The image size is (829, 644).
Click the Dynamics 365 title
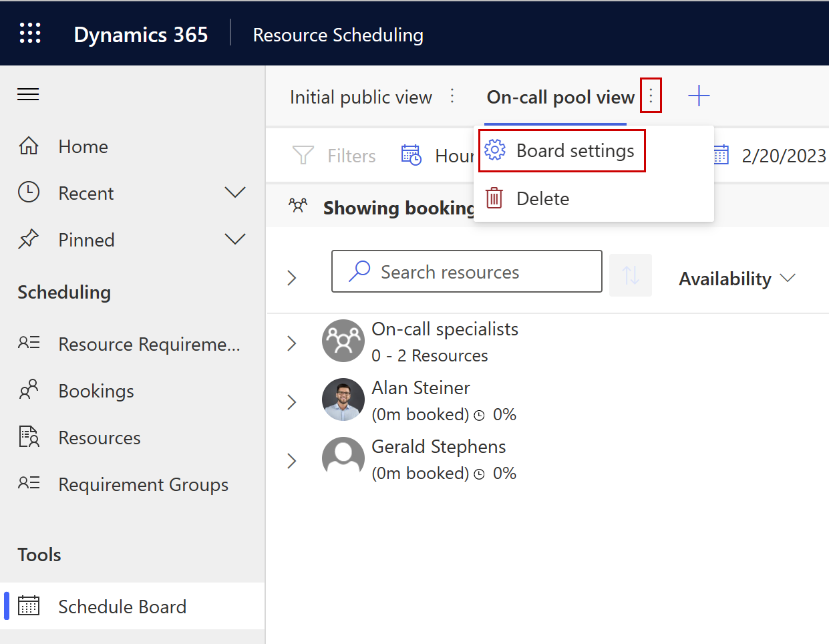pos(141,35)
